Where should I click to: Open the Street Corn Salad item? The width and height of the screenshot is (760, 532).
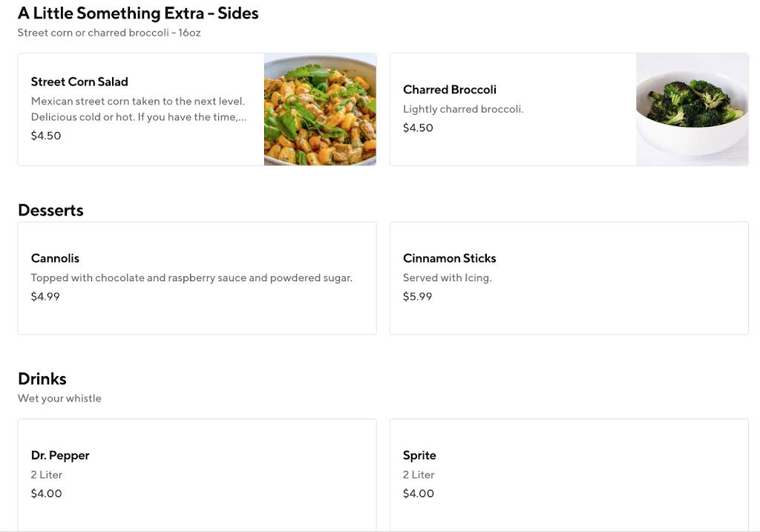click(x=79, y=82)
